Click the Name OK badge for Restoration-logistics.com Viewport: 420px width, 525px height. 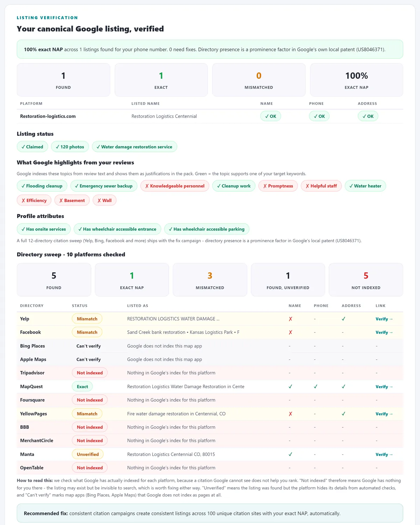pyautogui.click(x=271, y=116)
